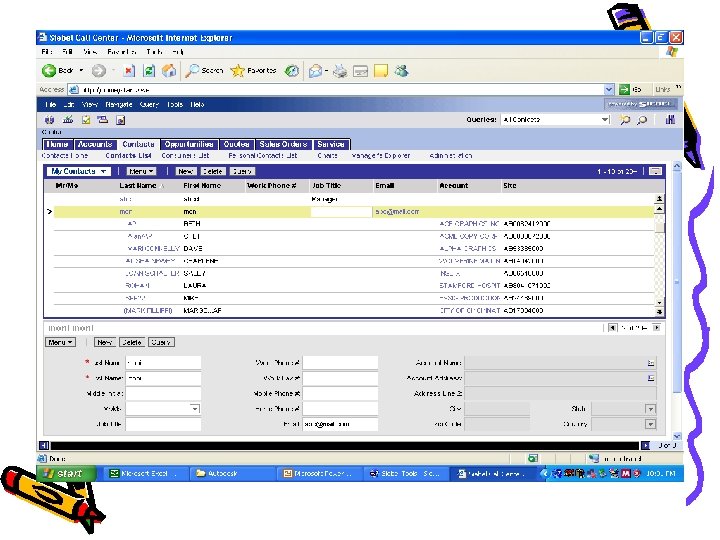Open the Charts view link
The image size is (720, 540).
327,156
